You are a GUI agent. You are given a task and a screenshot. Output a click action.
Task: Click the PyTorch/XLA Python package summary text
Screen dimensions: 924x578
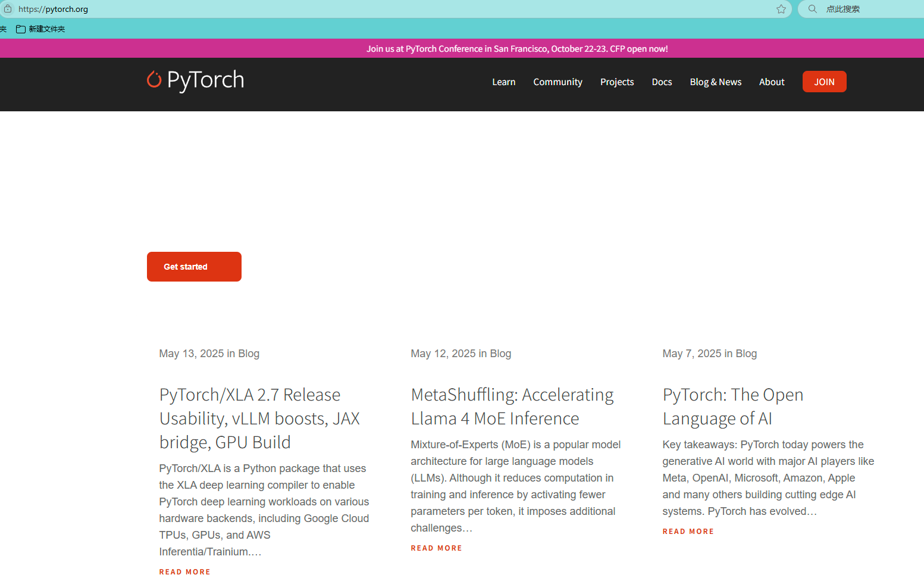pos(264,510)
